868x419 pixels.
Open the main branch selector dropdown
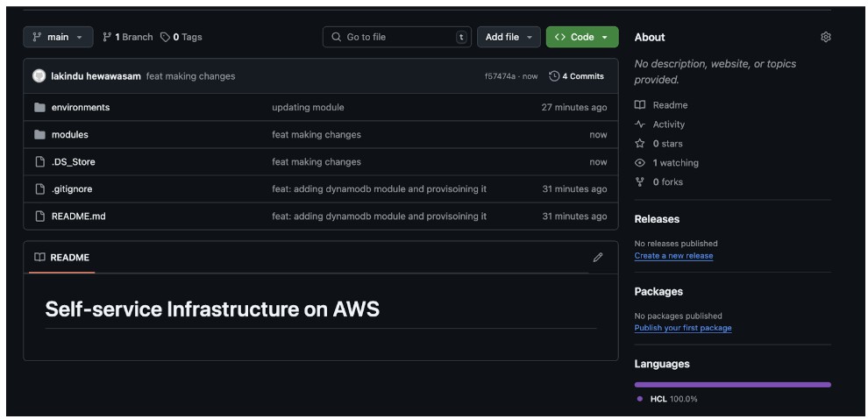[x=58, y=37]
